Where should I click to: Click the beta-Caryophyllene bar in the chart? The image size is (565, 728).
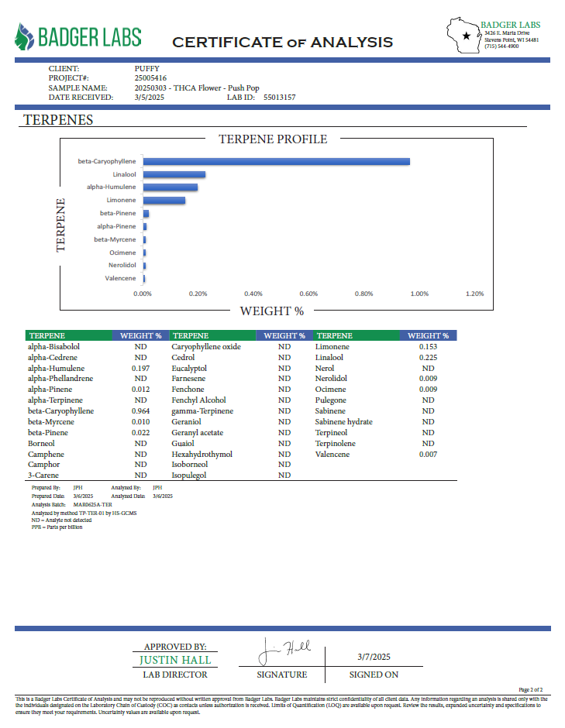(x=276, y=161)
